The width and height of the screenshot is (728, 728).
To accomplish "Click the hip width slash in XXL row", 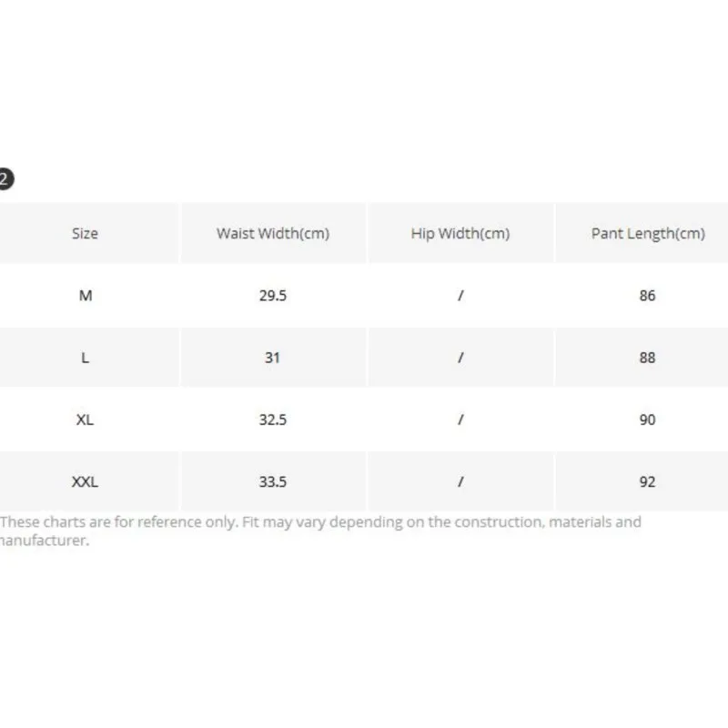I will pos(460,481).
